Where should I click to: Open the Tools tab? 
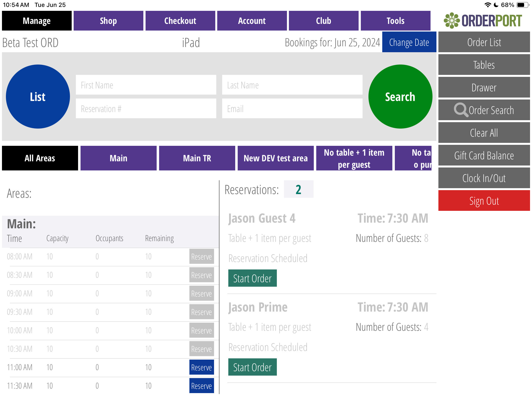click(395, 21)
